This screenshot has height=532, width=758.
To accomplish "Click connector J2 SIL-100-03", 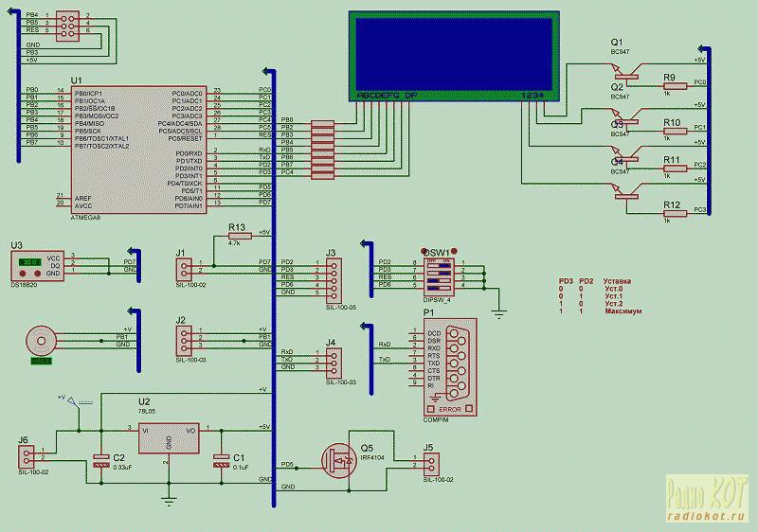I will click(184, 341).
